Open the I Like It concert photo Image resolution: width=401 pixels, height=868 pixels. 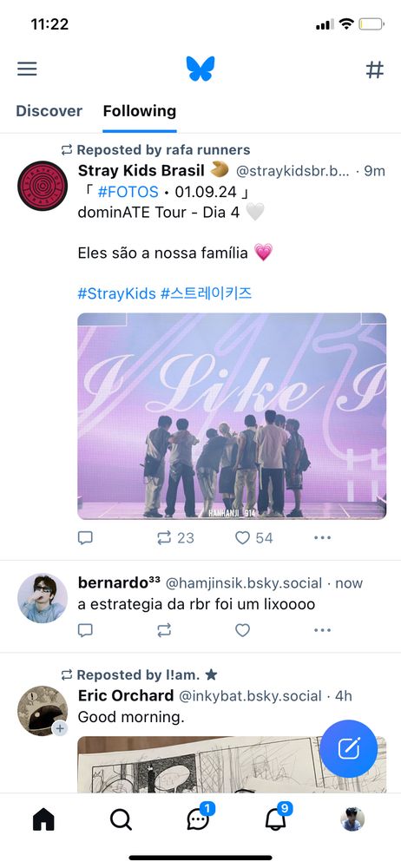(x=232, y=417)
